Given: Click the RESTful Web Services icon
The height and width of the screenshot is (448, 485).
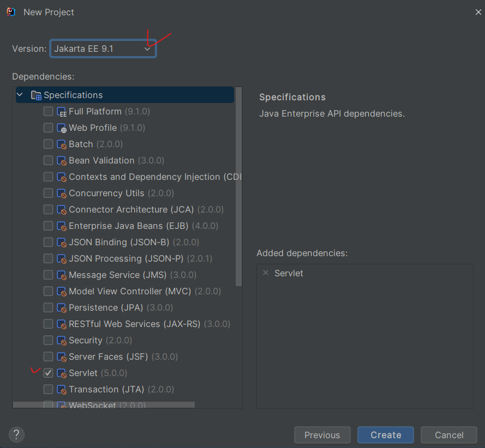Looking at the screenshot, I should coord(62,324).
